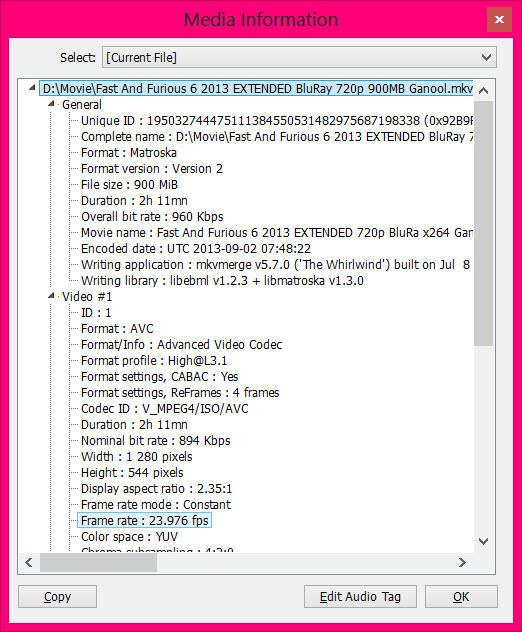This screenshot has width=522, height=632.
Task: Select the Display aspect ratio entry
Action: [156, 489]
